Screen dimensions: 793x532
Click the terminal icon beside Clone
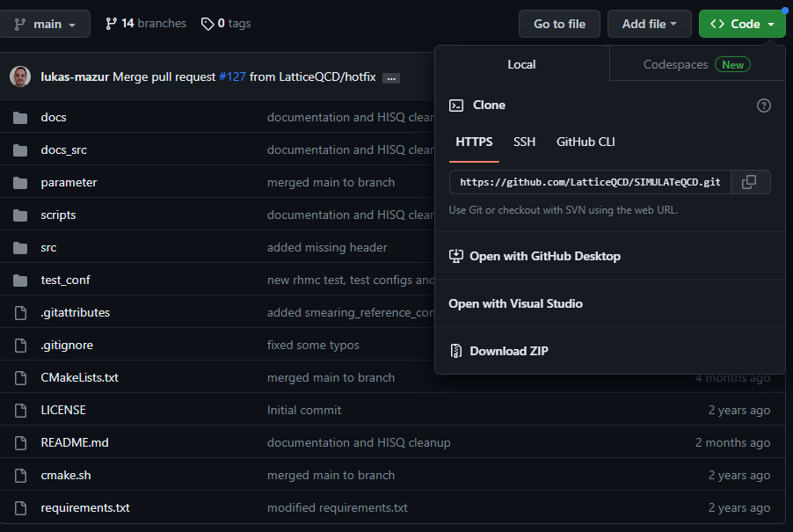(456, 106)
